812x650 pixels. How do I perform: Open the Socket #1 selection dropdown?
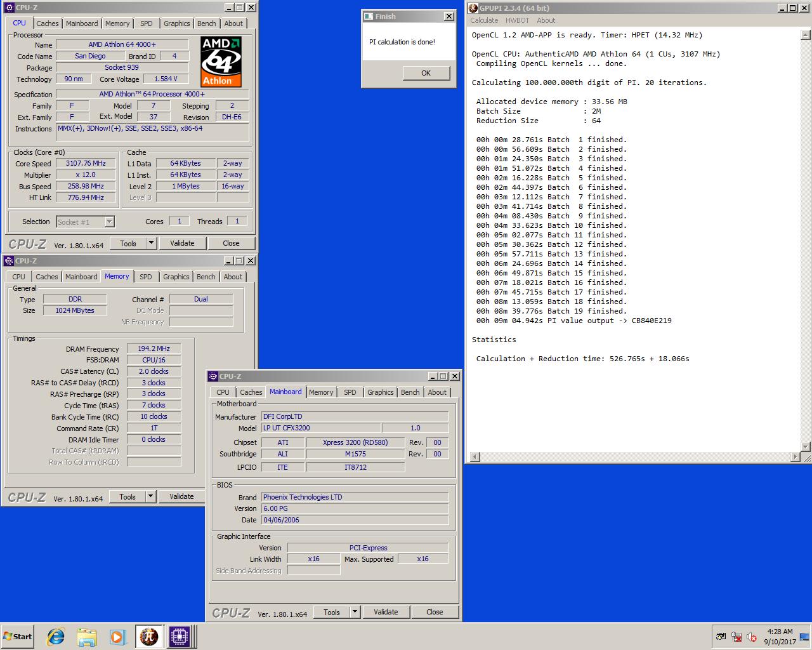[109, 222]
